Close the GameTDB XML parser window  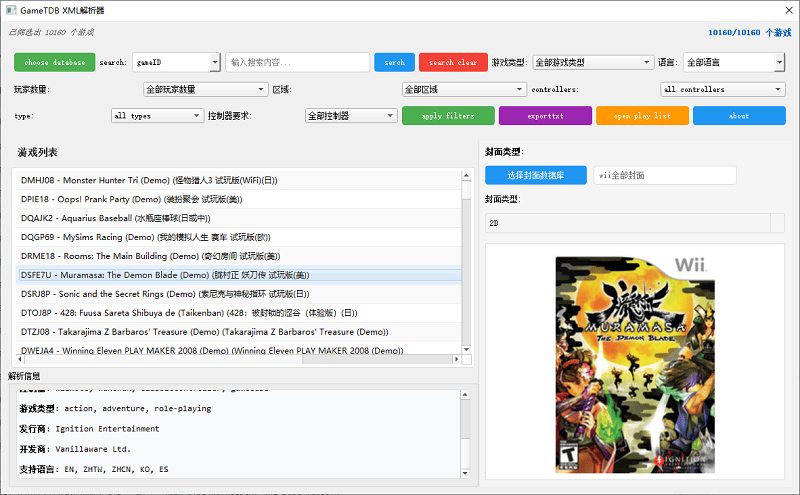(x=789, y=10)
